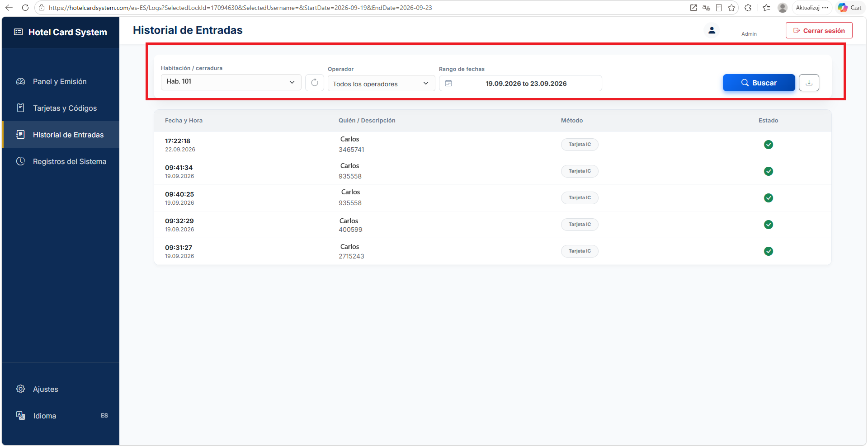868x446 pixels.
Task: Click Tarjeta IC badge for 09:41:34 entry
Action: (580, 171)
